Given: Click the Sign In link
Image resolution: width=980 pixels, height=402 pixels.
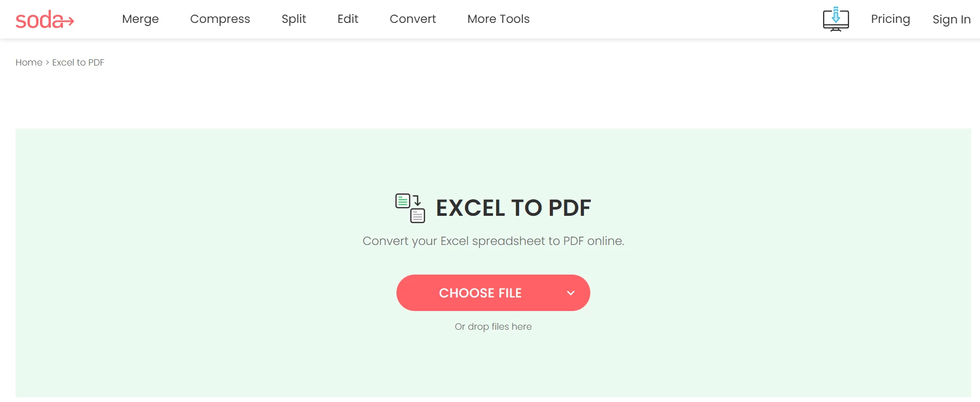Looking at the screenshot, I should pos(951,19).
